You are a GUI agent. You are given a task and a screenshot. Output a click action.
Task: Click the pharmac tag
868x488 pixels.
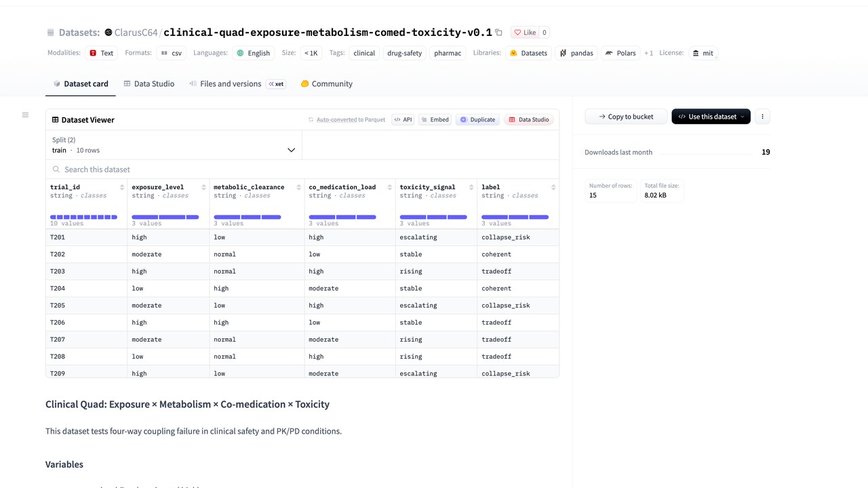click(448, 53)
